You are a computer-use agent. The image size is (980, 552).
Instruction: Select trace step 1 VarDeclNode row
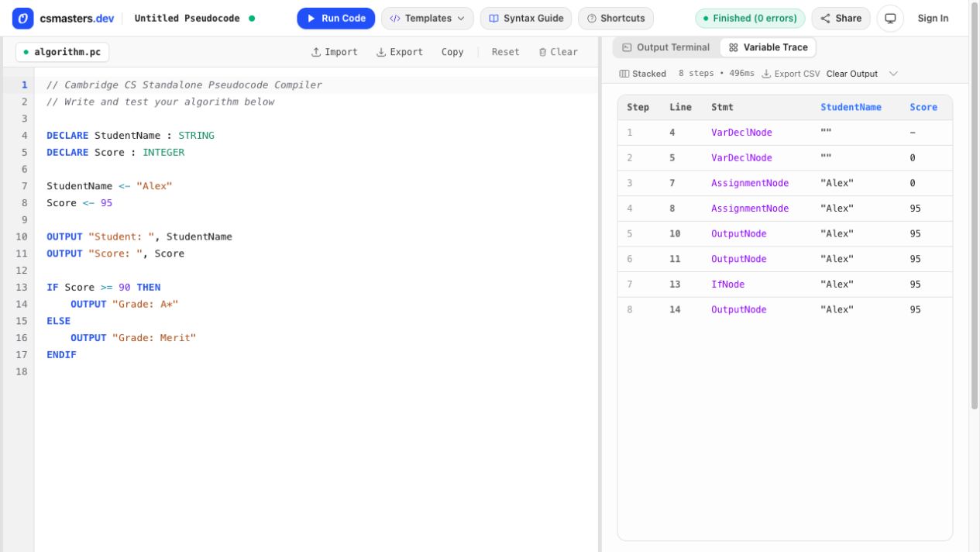[785, 133]
